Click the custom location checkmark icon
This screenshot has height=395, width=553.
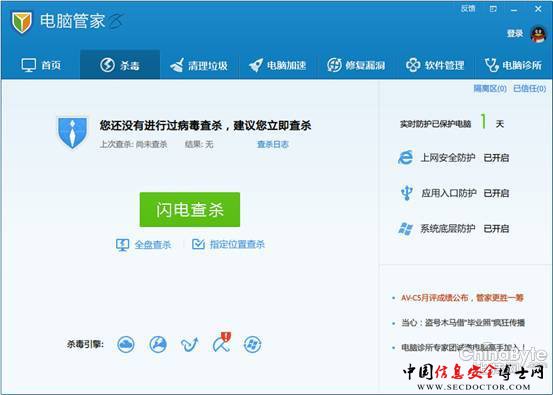[198, 244]
